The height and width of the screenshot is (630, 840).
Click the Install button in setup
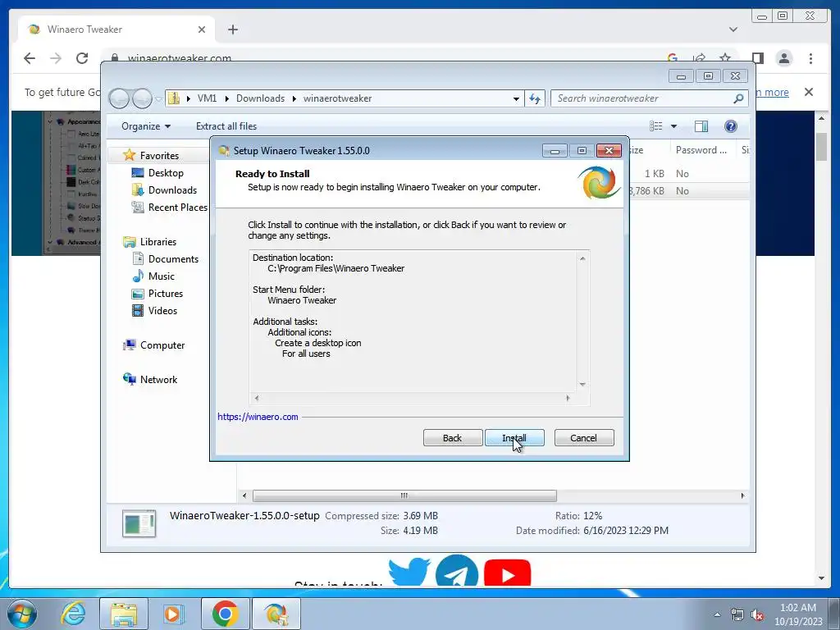(514, 438)
